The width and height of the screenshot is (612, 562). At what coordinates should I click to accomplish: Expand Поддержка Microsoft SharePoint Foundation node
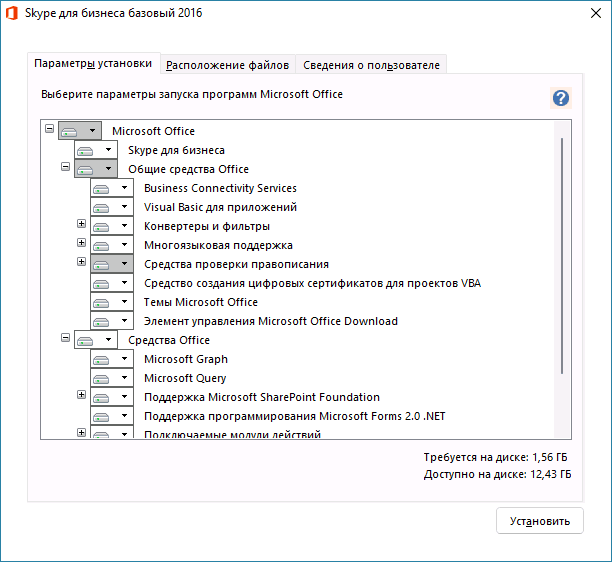coord(82,395)
